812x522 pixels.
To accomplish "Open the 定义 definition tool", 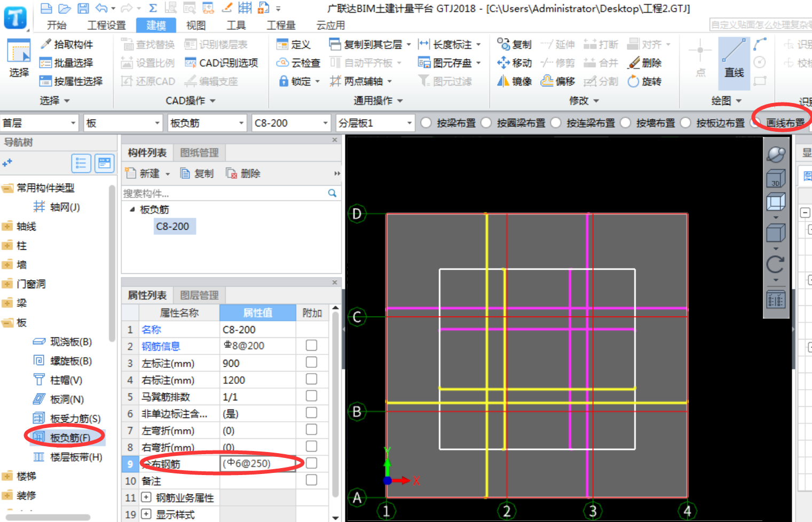I will (293, 44).
